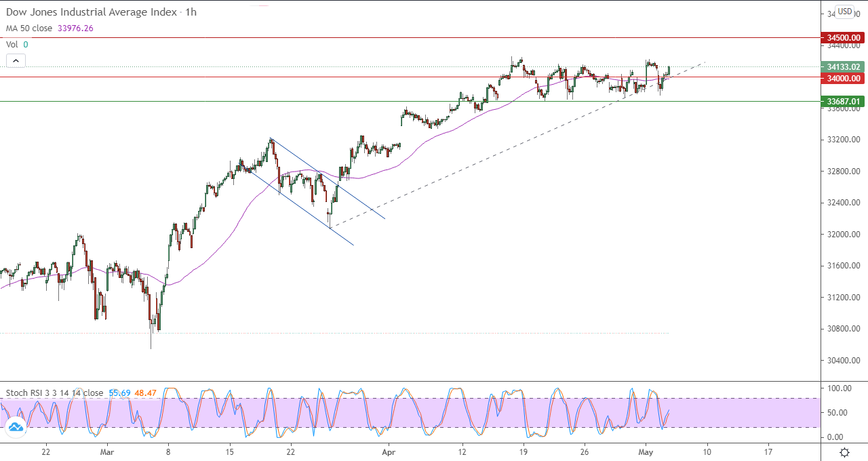The width and height of the screenshot is (868, 461).
Task: Click the 34000.00 red price label
Action: pos(843,78)
